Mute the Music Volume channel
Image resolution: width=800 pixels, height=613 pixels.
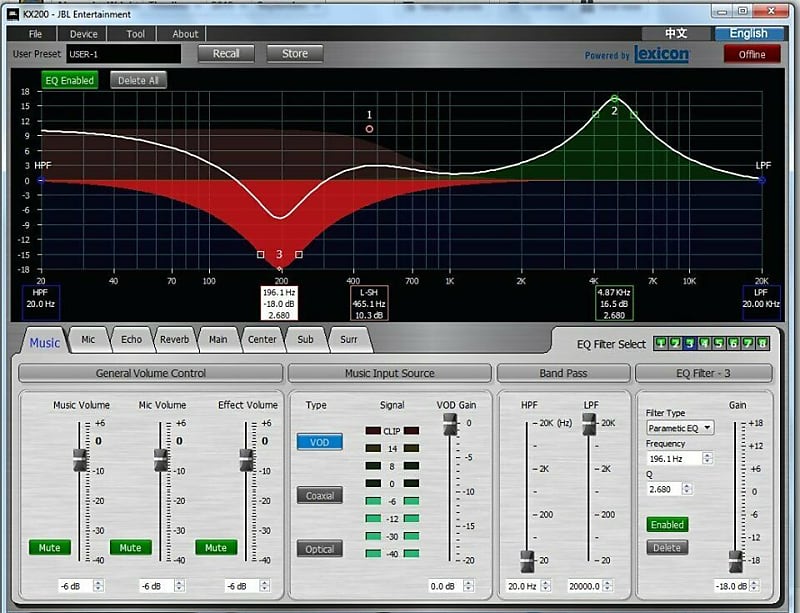tap(49, 547)
